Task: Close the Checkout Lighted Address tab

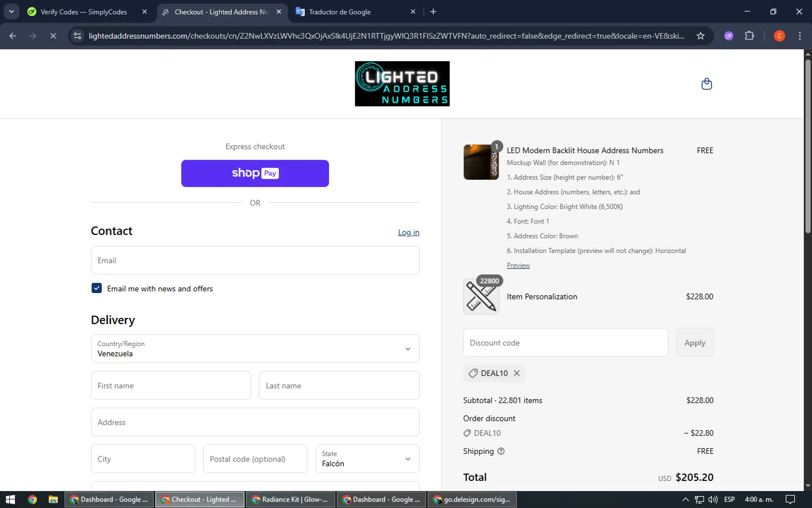Action: click(279, 11)
